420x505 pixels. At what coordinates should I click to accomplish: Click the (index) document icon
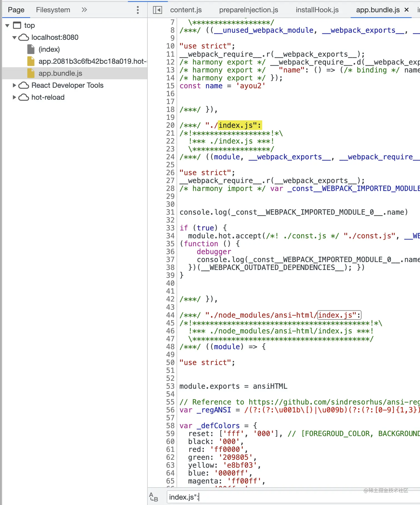click(x=31, y=49)
